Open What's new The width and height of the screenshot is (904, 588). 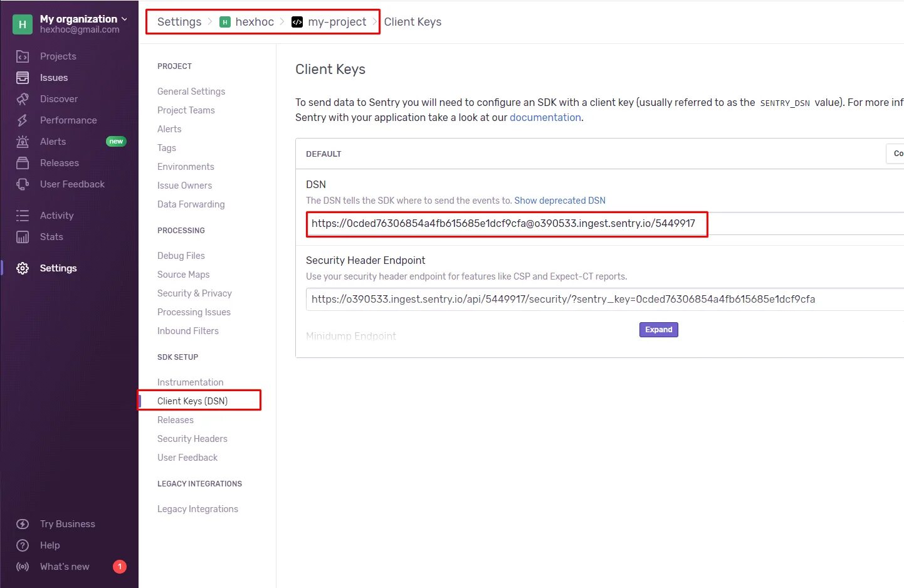(x=65, y=567)
